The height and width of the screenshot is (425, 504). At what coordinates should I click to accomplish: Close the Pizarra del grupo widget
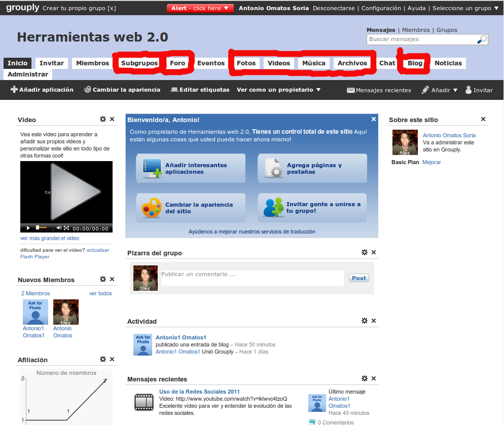374,252
